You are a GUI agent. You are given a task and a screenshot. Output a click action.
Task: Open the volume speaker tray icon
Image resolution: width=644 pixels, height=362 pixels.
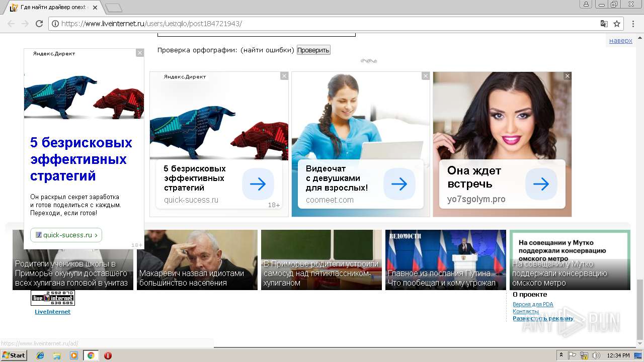pos(596,355)
